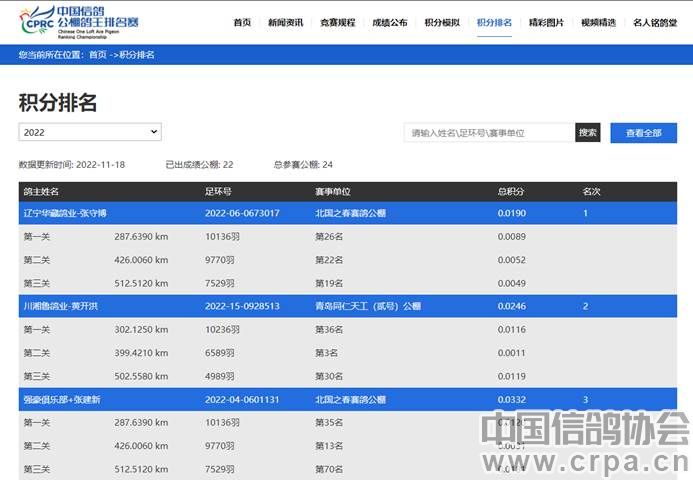This screenshot has width=693, height=480.
Task: Navigate to 视频精选 section
Action: (x=598, y=21)
